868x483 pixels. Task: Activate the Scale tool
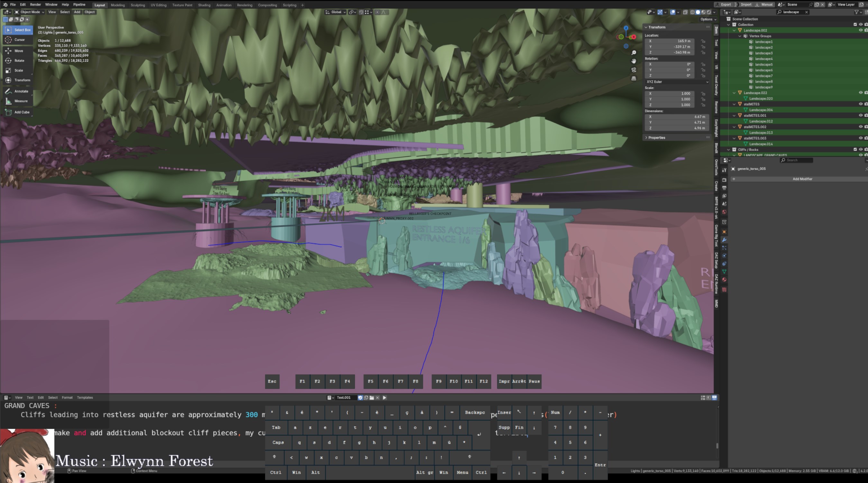click(x=18, y=70)
